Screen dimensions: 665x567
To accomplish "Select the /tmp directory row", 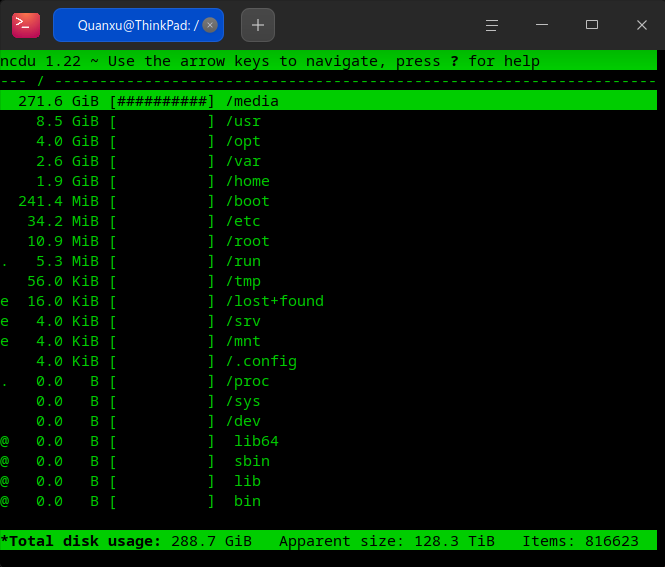I will tap(329, 281).
